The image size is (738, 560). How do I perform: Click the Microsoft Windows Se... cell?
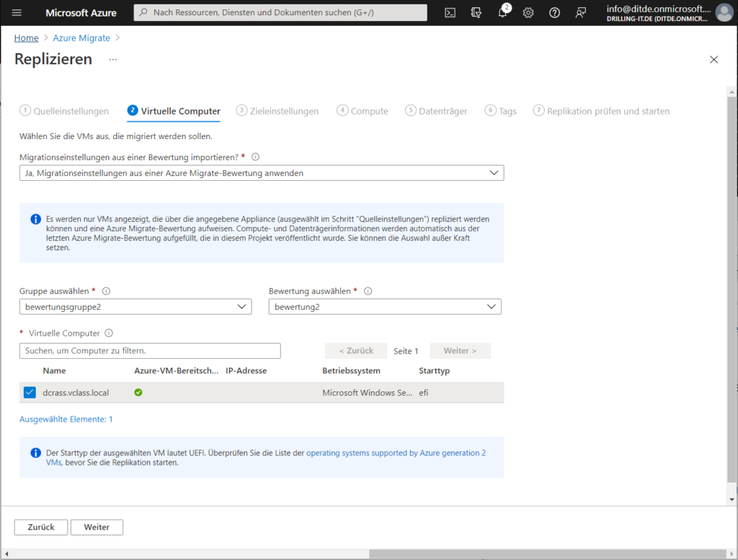pyautogui.click(x=368, y=393)
